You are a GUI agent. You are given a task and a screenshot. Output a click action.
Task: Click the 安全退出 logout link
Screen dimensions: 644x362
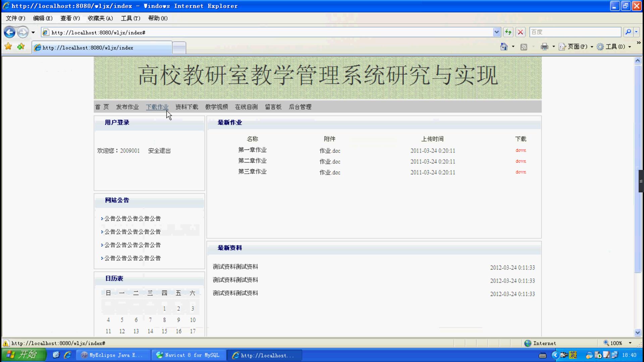click(159, 151)
